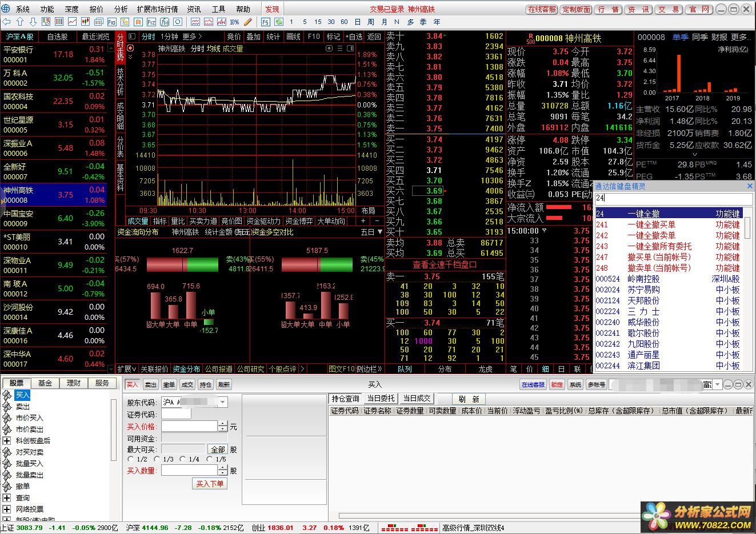Click the green refresh toolbar icon
Image resolution: width=756 pixels, height=534 pixels.
point(279,22)
